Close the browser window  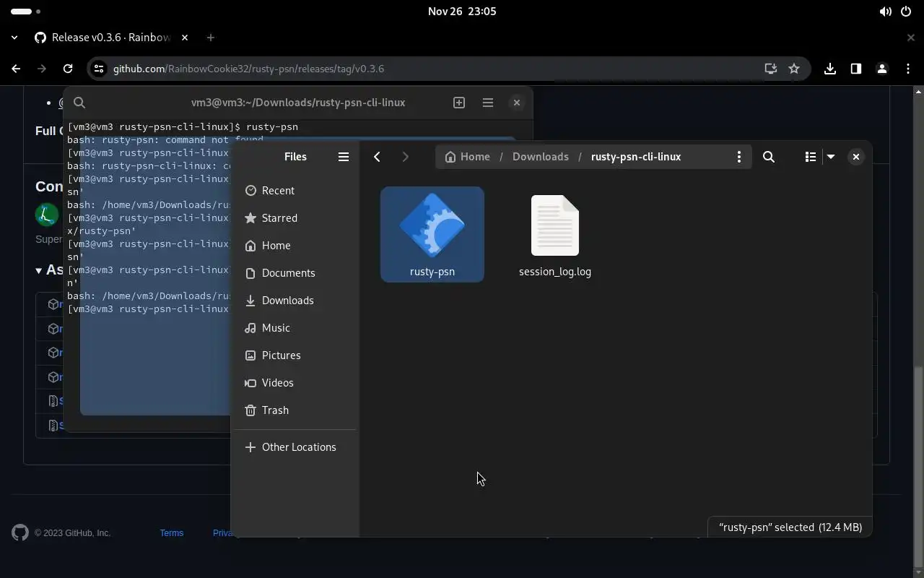(911, 38)
